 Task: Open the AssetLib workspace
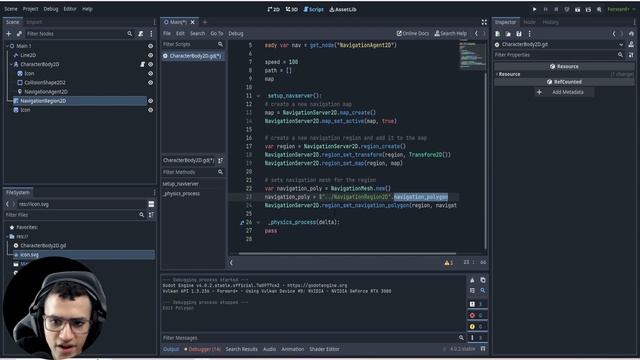[343, 9]
